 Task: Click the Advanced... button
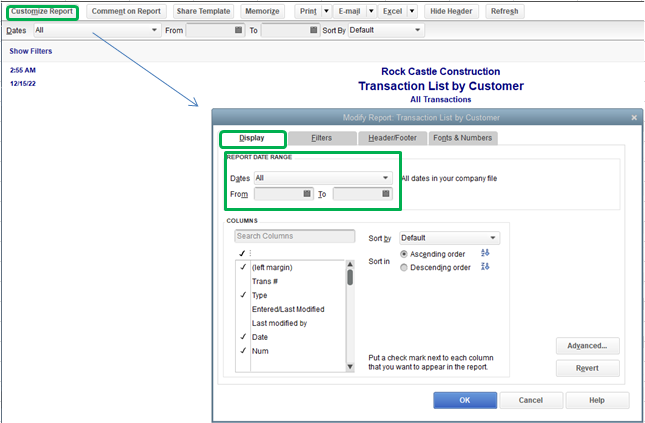(x=587, y=346)
